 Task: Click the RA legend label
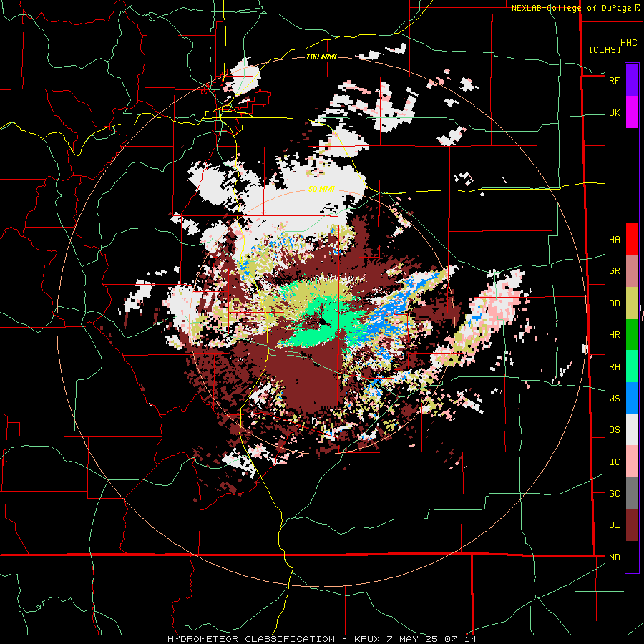pos(614,367)
